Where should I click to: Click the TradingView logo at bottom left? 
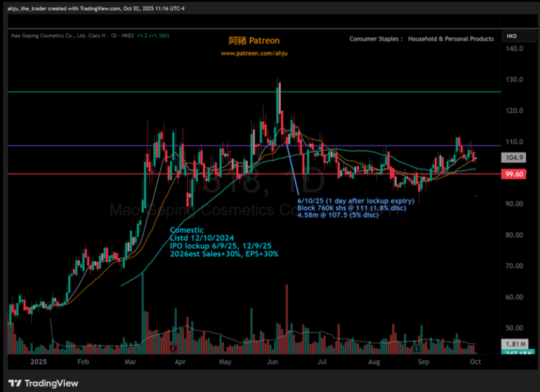tap(43, 383)
